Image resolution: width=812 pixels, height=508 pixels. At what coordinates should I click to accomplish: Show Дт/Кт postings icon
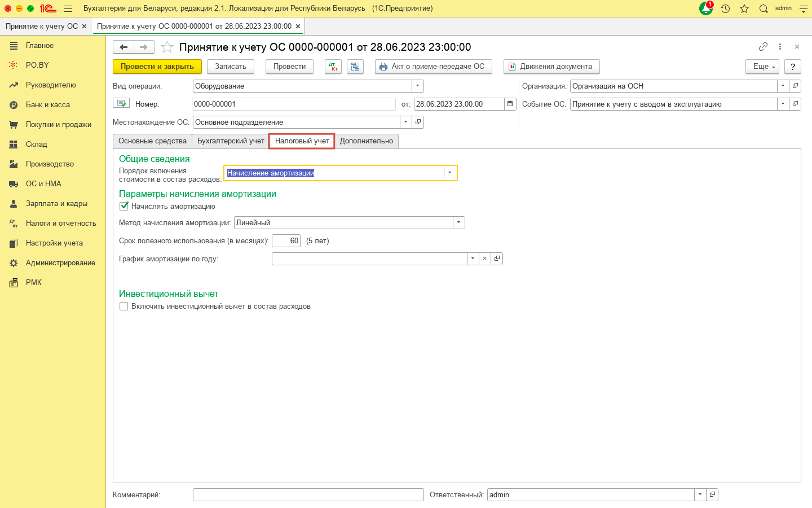point(333,67)
